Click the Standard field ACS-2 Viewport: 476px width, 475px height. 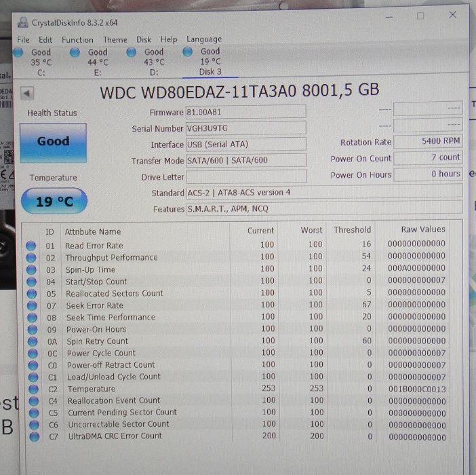point(325,192)
